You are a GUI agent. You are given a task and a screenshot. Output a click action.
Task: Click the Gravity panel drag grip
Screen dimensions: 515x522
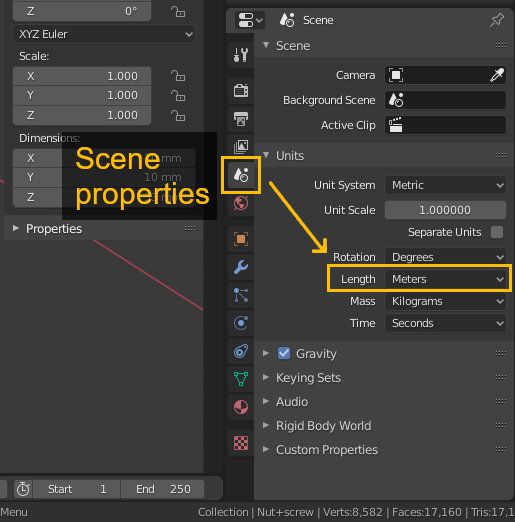click(501, 353)
